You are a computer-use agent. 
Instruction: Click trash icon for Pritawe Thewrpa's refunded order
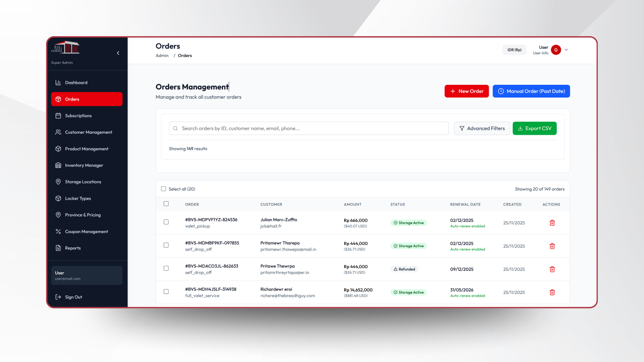552,269
